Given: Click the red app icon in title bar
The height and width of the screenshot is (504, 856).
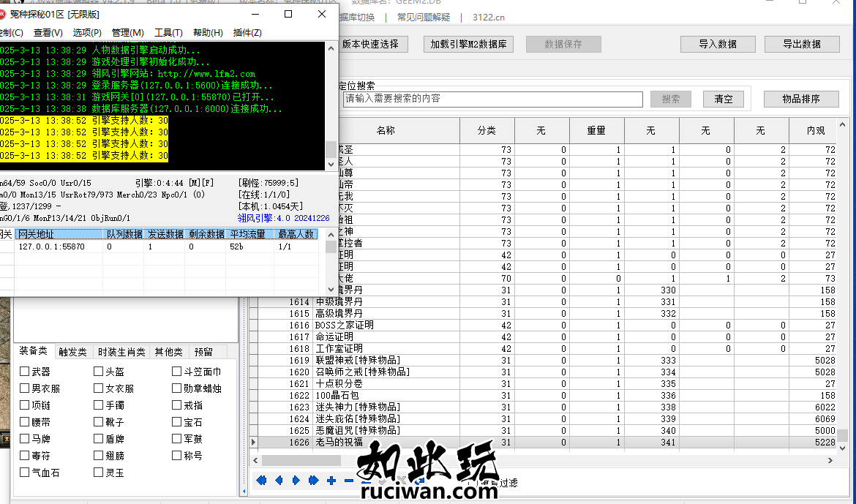Looking at the screenshot, I should [x=2, y=14].
